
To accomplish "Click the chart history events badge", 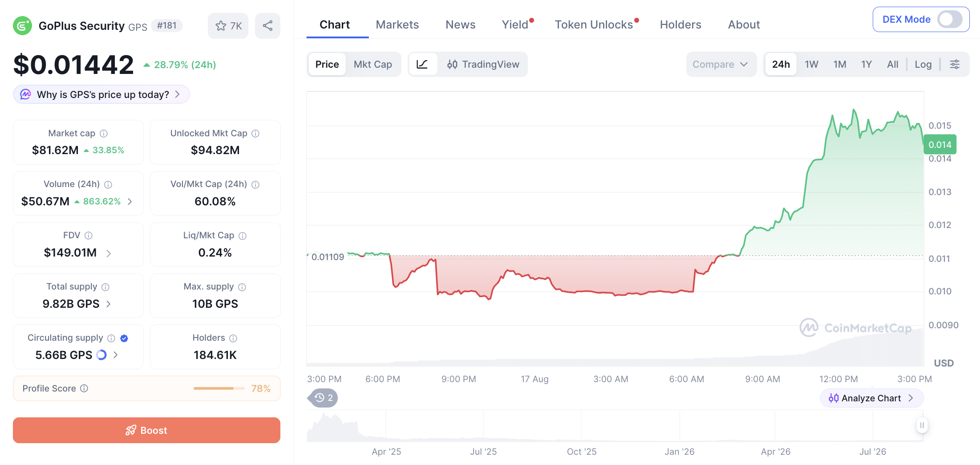I will [324, 398].
